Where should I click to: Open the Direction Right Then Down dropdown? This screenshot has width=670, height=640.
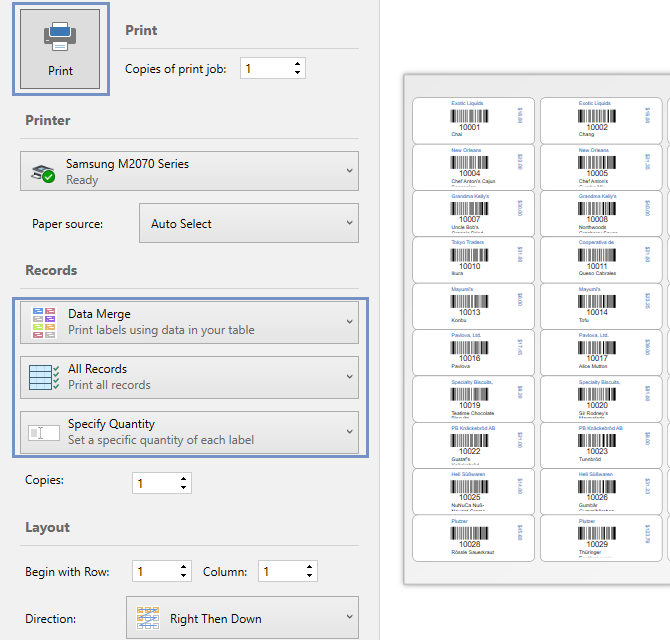[242, 618]
